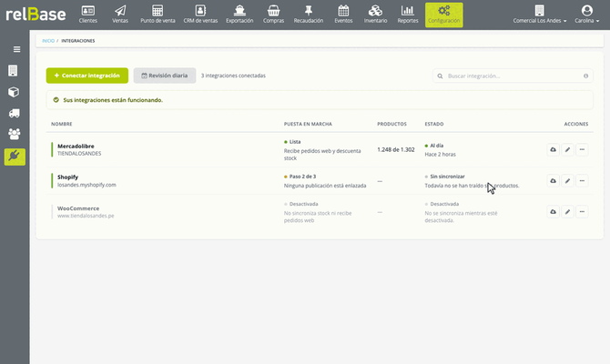The image size is (610, 364).
Task: Click the users group sidebar icon
Action: [15, 134]
